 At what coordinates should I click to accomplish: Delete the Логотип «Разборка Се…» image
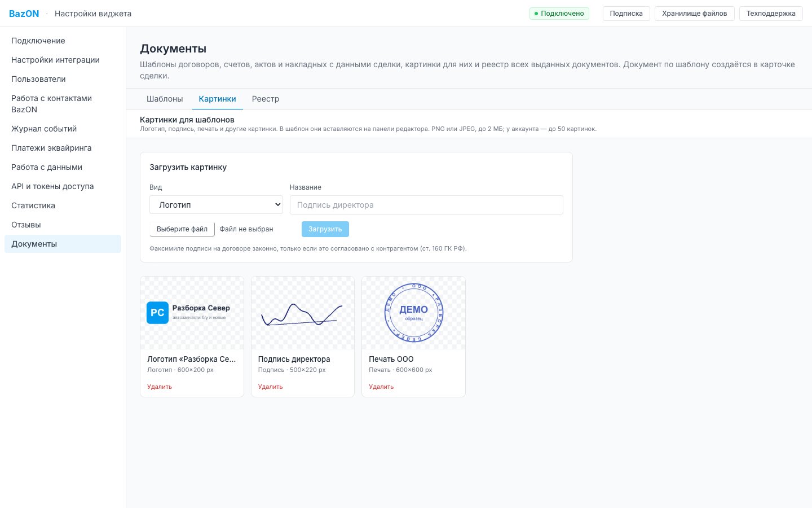pyautogui.click(x=160, y=387)
